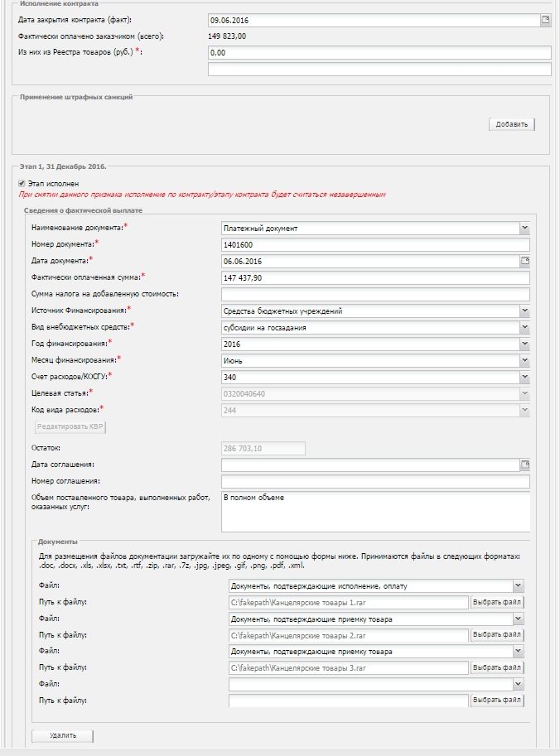Screen dimensions: 560x756
Task: Expand 'Вид внебюджетных средств' dropdown
Action: (524, 327)
